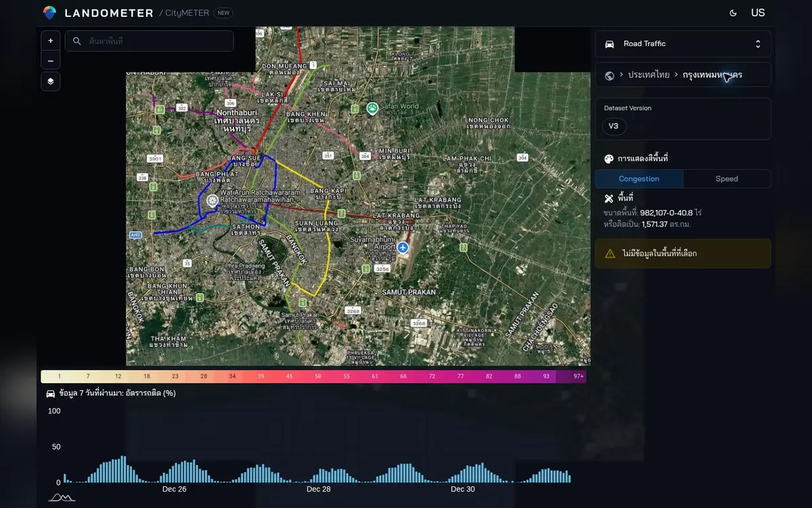
Task: Click the mountain-shaped chart icon below the graph
Action: coord(62,498)
